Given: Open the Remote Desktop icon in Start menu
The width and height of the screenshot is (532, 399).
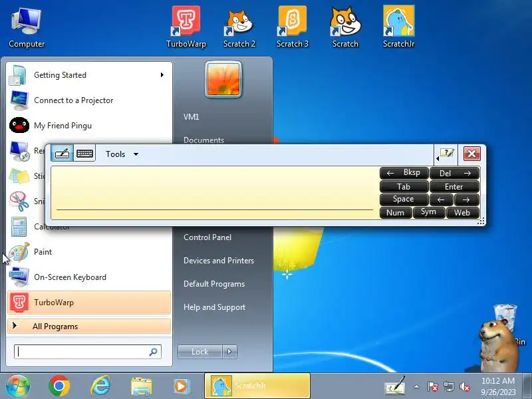Looking at the screenshot, I should pos(19,151).
